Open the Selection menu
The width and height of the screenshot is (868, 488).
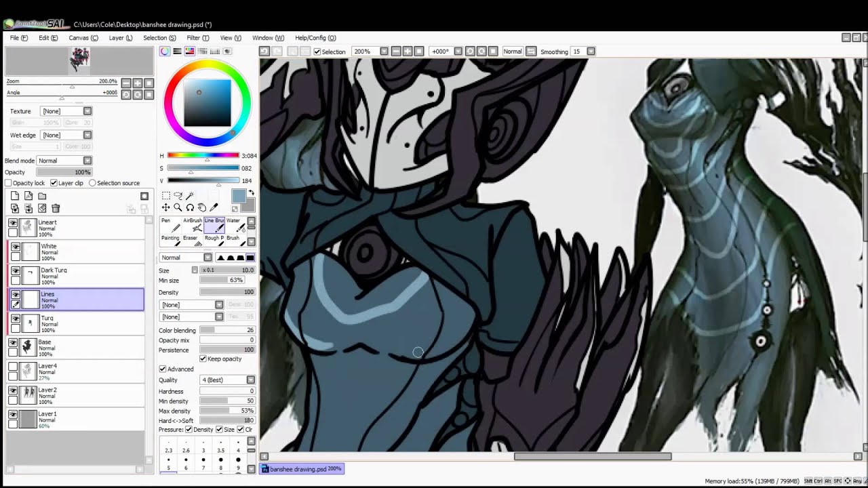click(159, 38)
